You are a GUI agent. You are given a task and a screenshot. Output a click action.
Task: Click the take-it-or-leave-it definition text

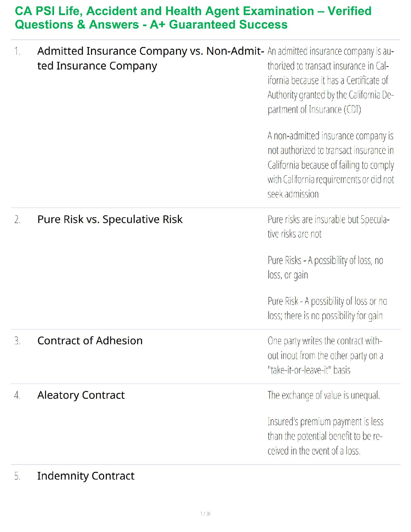pyautogui.click(x=325, y=355)
